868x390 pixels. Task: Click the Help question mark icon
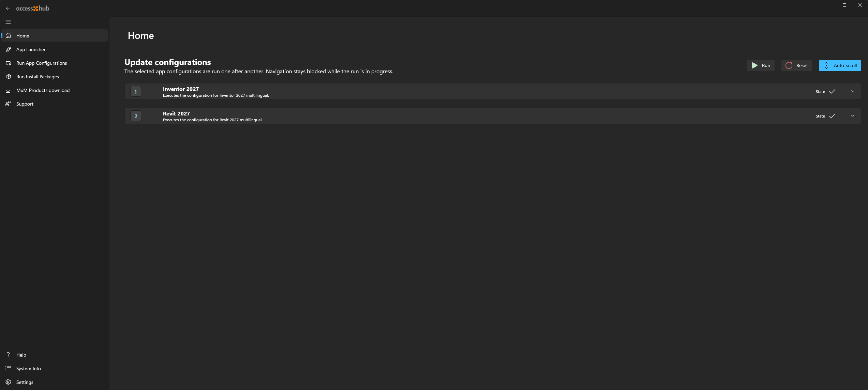point(8,355)
